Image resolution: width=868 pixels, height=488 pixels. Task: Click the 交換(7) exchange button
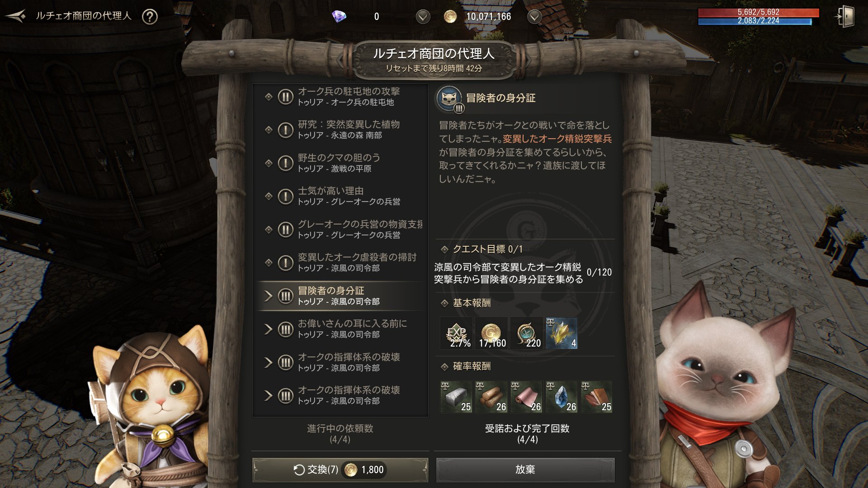pyautogui.click(x=340, y=470)
